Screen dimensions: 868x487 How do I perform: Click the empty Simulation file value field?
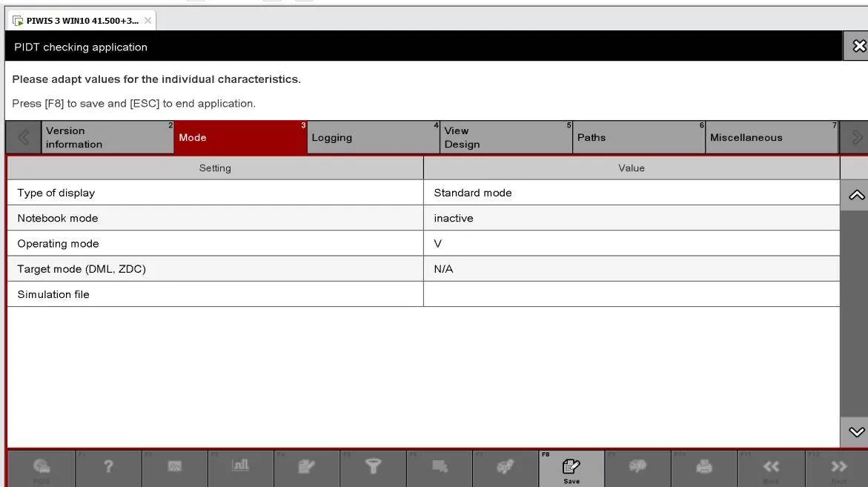632,294
